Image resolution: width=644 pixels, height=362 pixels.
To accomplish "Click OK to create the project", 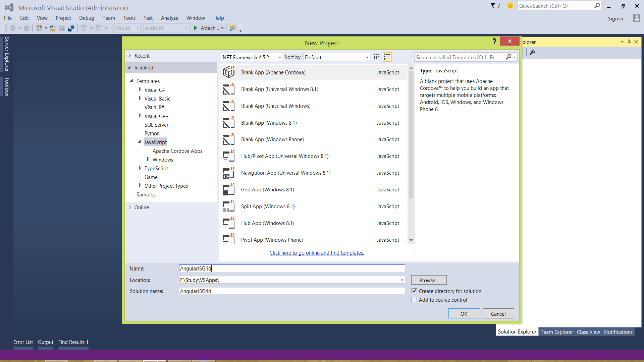I will point(464,313).
